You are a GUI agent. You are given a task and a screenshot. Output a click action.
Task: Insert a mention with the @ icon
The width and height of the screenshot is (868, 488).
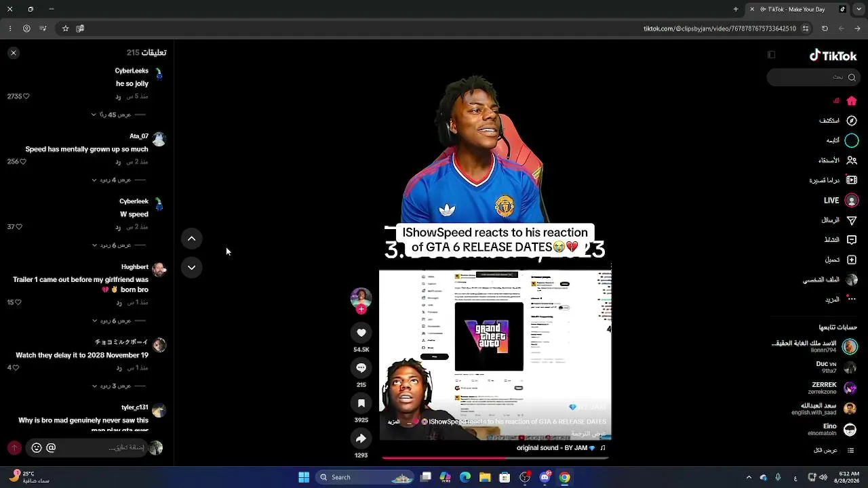tap(51, 447)
